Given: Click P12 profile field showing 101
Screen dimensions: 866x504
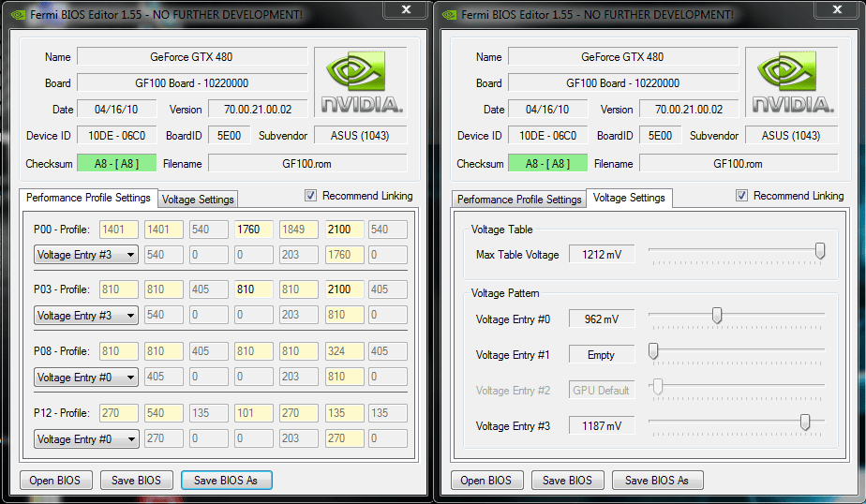Looking at the screenshot, I should pos(253,413).
